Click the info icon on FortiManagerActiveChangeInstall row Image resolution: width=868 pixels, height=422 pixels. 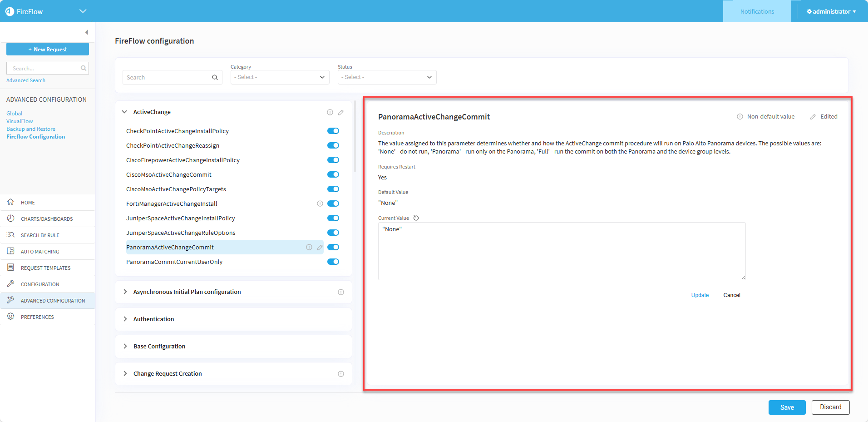click(320, 204)
